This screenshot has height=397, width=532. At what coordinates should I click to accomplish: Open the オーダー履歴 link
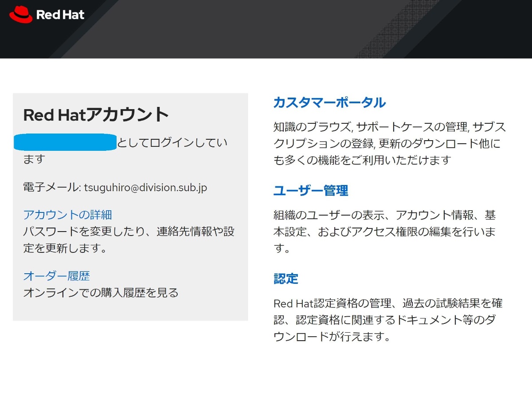point(56,276)
